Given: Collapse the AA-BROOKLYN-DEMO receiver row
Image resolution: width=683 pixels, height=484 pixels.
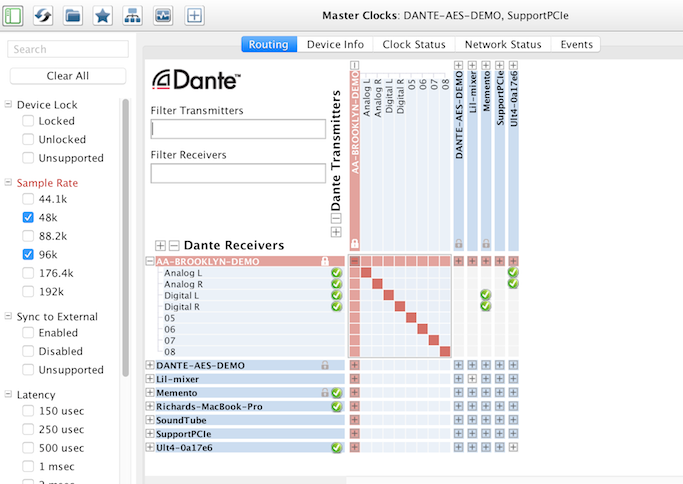Looking at the screenshot, I should pos(150,261).
